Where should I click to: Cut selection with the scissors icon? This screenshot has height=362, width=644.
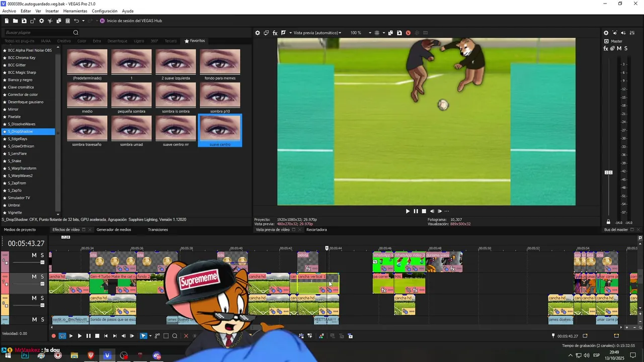click(x=50, y=21)
